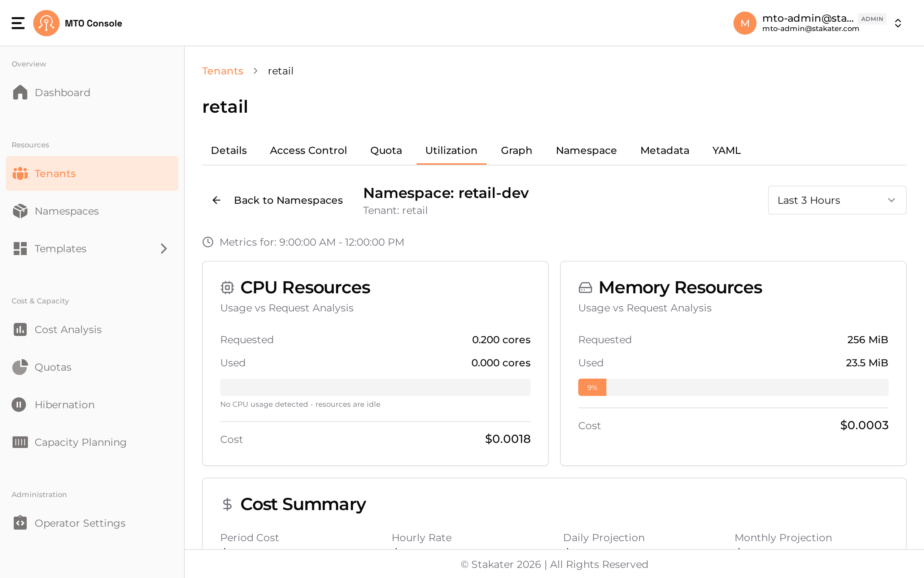924x578 pixels.
Task: Click the ADMIN role badge
Action: point(872,19)
